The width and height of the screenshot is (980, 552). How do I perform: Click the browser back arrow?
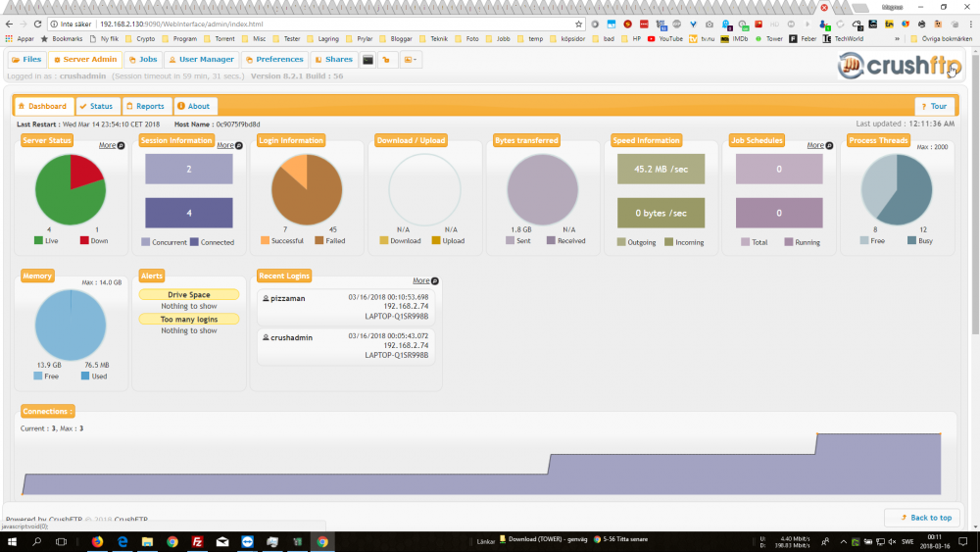(9, 24)
